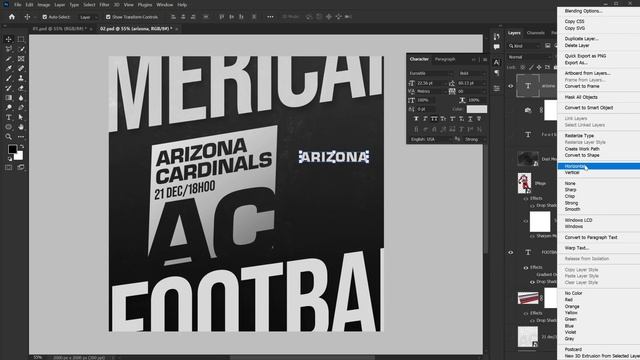
Task: Choose Horizontal in the context menu
Action: pyautogui.click(x=599, y=166)
